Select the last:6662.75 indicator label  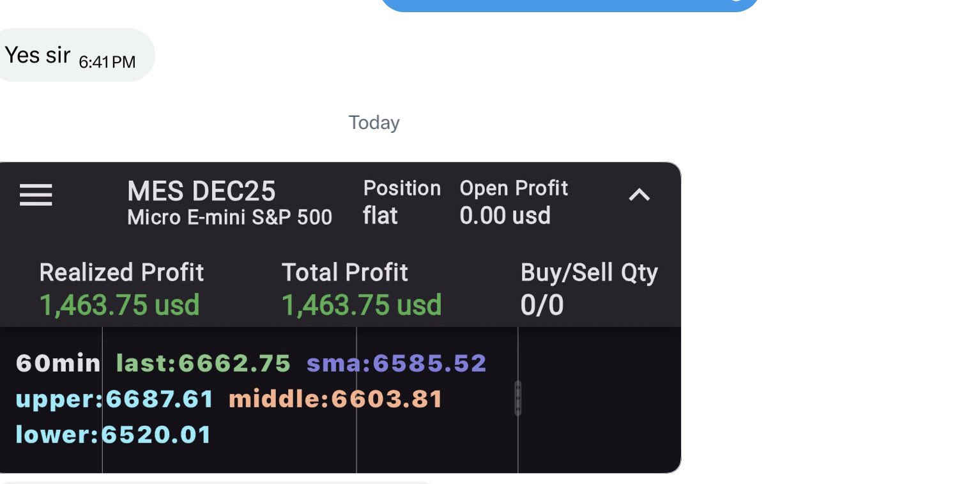203,363
